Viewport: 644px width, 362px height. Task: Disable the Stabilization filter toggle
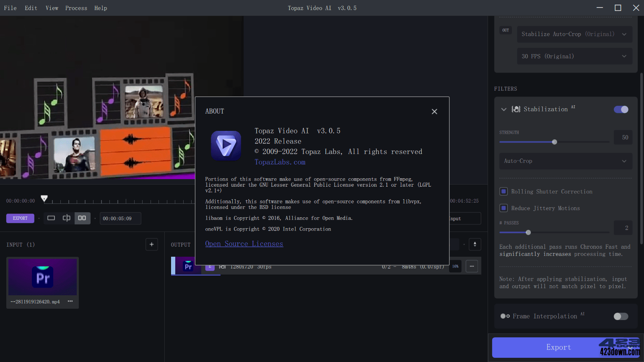[x=621, y=109]
